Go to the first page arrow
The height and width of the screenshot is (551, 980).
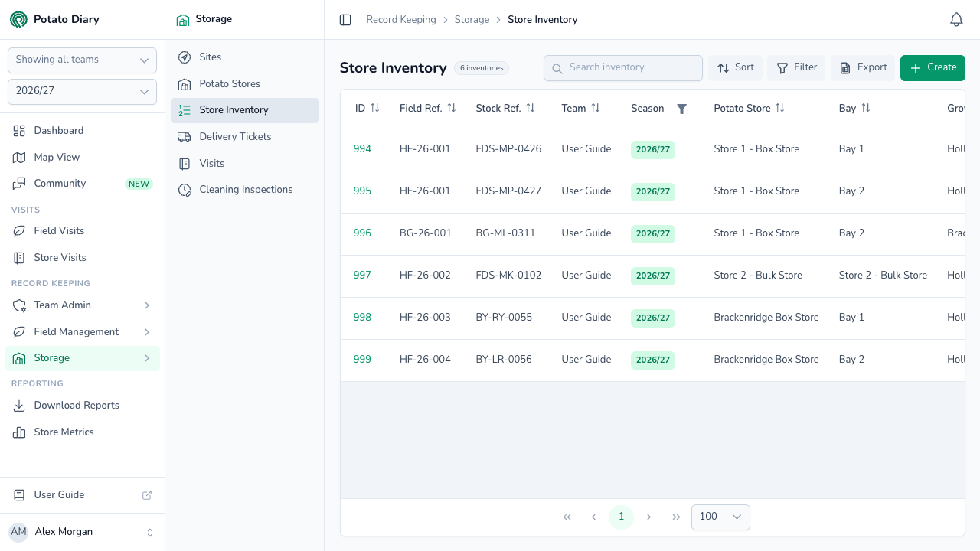[567, 517]
